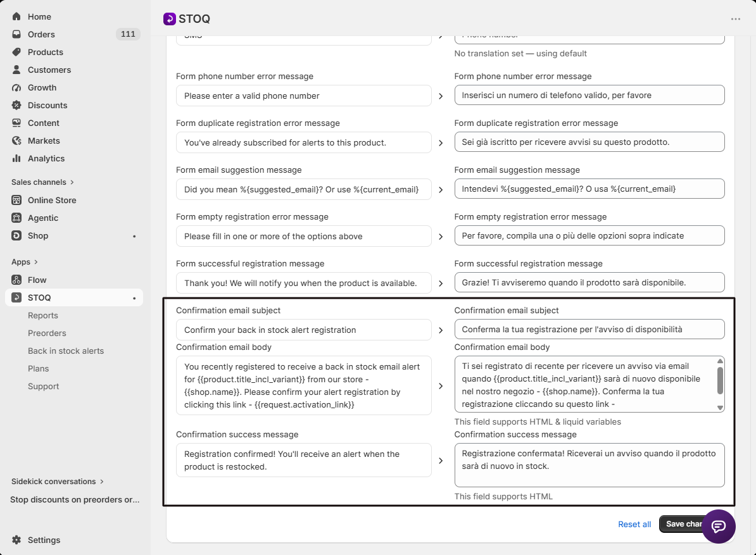This screenshot has height=555, width=756.
Task: Click the Settings gear icon
Action: tap(16, 540)
